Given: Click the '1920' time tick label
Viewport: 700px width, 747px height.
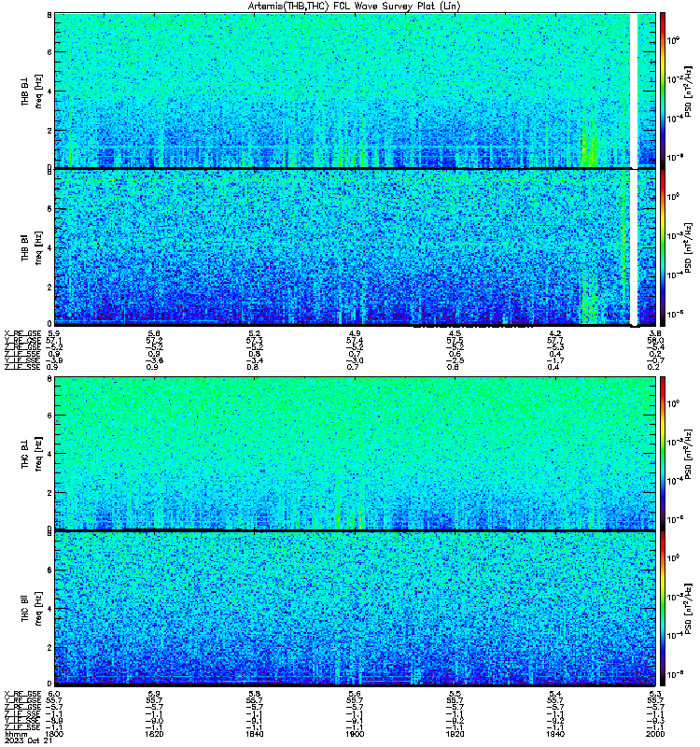Looking at the screenshot, I should pos(455,734).
